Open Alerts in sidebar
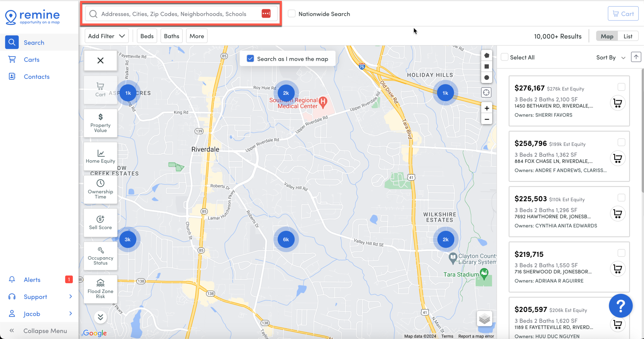This screenshot has width=644, height=339. coord(39,279)
